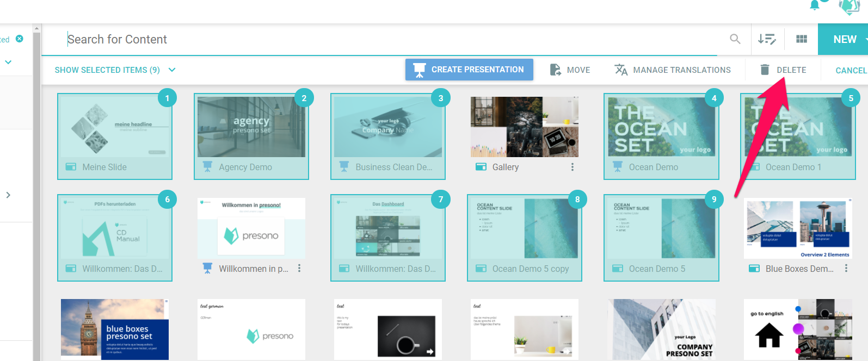Image resolution: width=868 pixels, height=361 pixels.
Task: Click the search magnifier icon
Action: [735, 39]
